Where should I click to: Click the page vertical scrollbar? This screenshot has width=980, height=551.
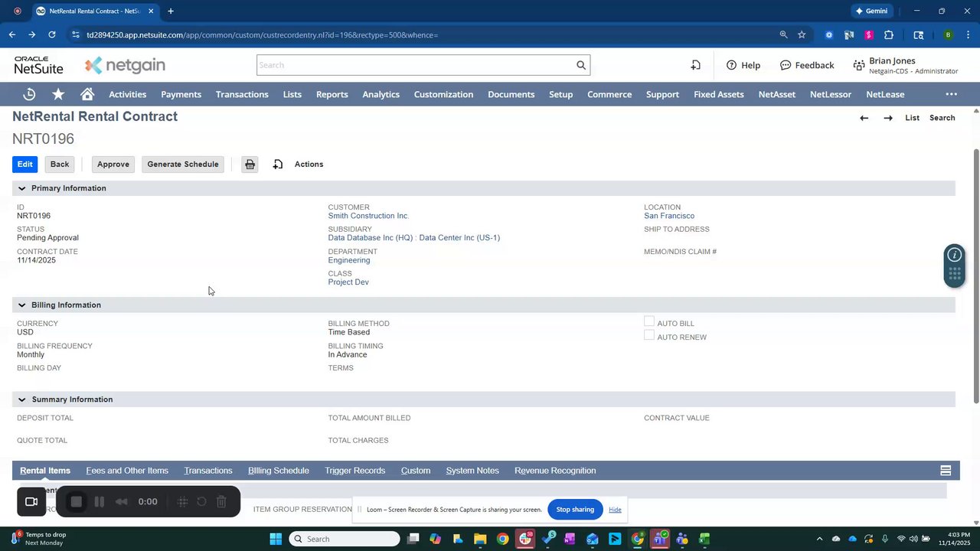pyautogui.click(x=975, y=275)
